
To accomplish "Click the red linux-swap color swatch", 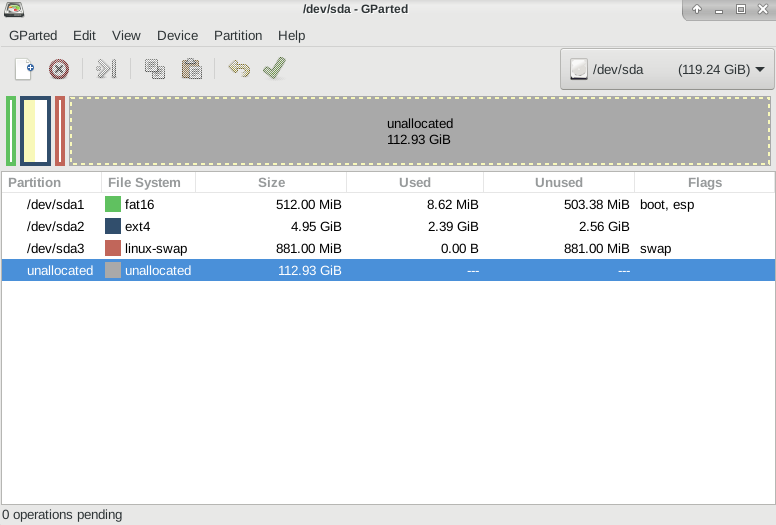I will [x=113, y=248].
